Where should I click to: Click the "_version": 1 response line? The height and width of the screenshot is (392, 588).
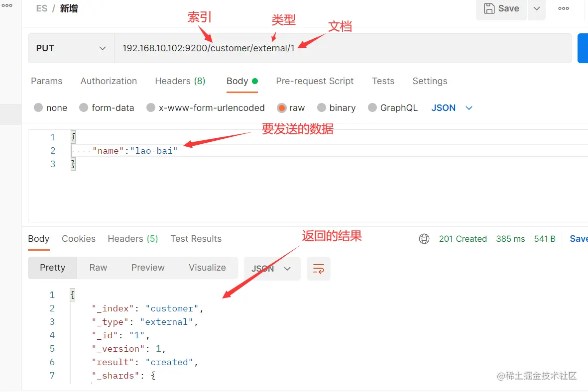pos(128,349)
